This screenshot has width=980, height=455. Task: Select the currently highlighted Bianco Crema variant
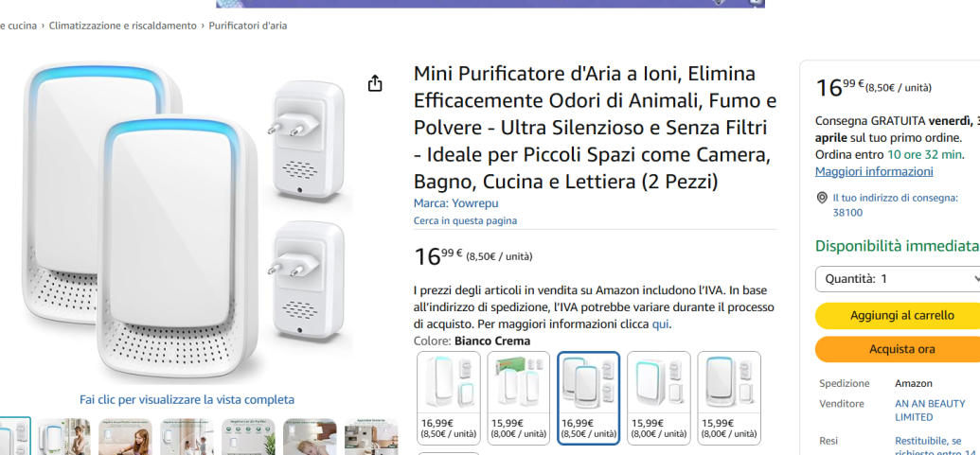tap(589, 397)
